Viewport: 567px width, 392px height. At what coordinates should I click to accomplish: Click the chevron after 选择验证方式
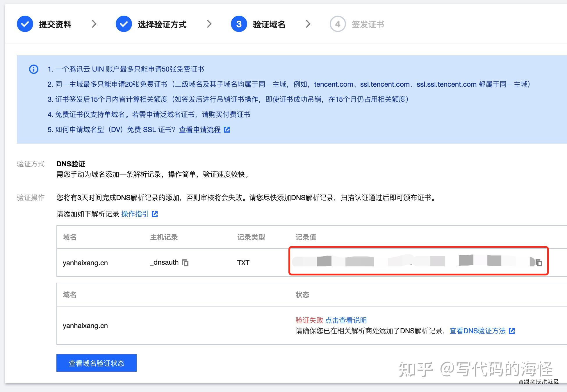209,24
